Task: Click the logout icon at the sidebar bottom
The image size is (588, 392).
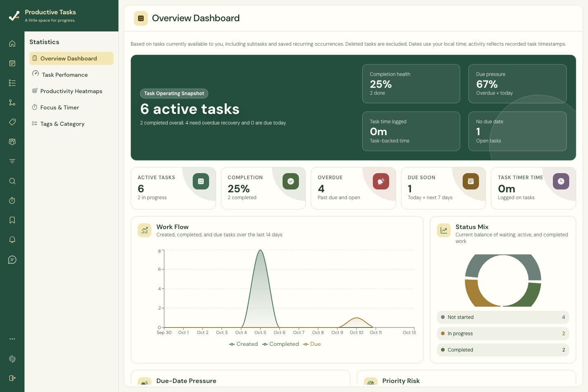Action: click(12, 378)
